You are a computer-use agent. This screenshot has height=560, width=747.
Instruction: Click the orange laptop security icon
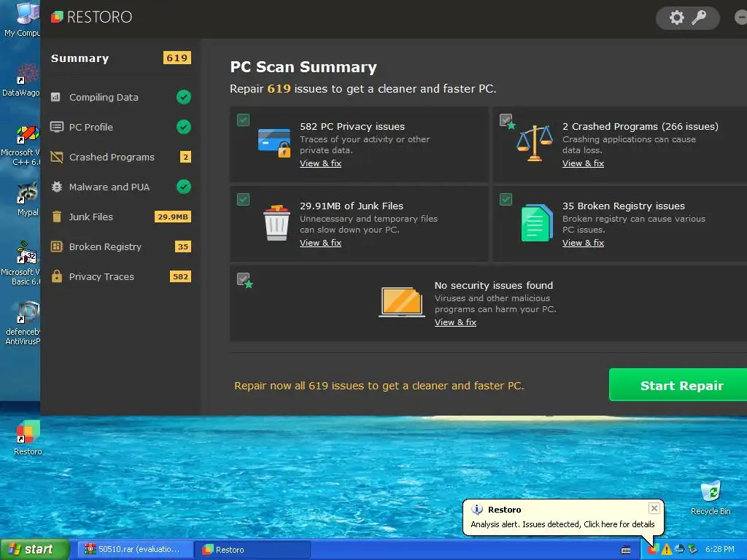(x=402, y=302)
